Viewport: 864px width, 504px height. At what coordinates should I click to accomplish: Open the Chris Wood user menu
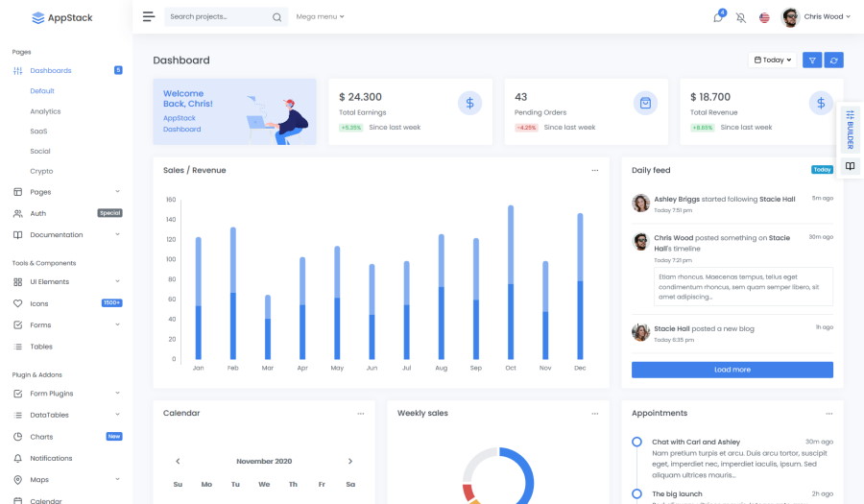click(x=814, y=16)
